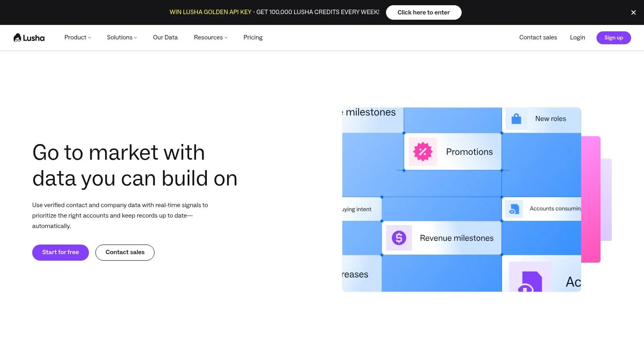Click the purple Sign up button
644x362 pixels.
pos(613,38)
